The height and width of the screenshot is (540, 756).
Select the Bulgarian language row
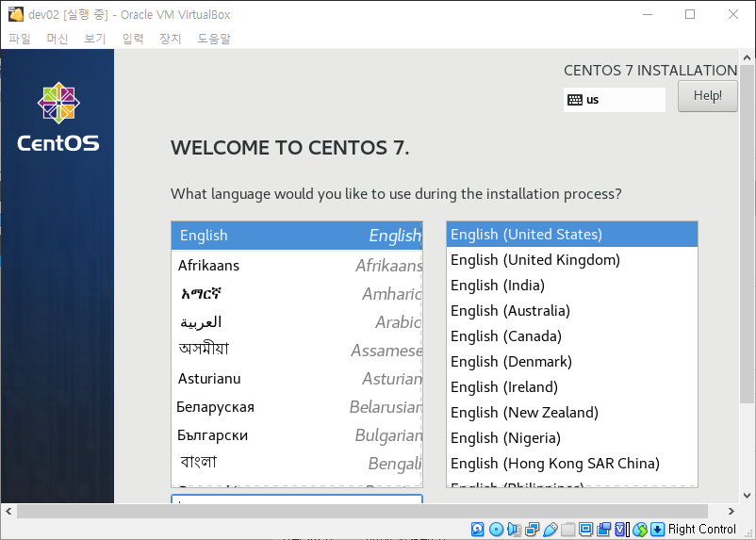[297, 435]
